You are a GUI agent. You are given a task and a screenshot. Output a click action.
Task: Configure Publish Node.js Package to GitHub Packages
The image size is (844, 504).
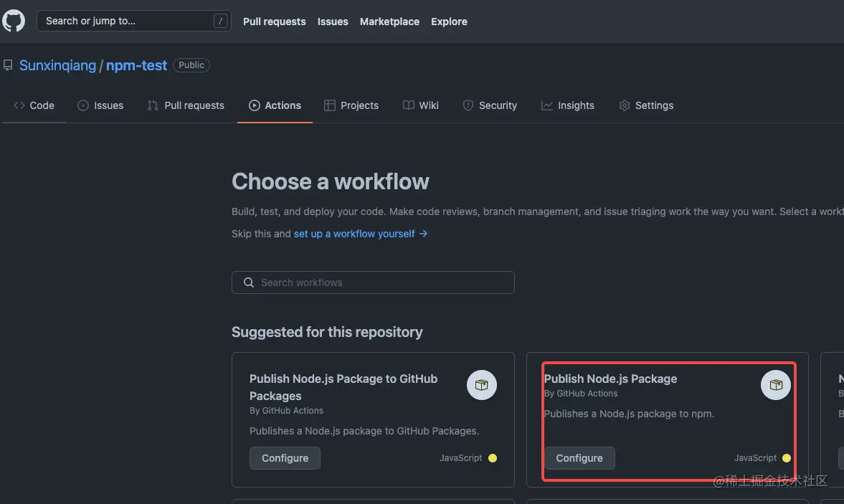pyautogui.click(x=285, y=458)
